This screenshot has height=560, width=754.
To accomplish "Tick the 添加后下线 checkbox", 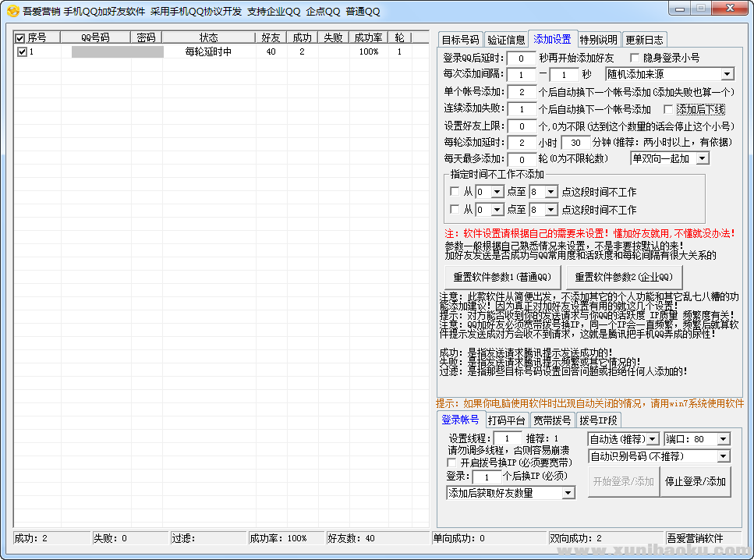I will click(x=668, y=109).
